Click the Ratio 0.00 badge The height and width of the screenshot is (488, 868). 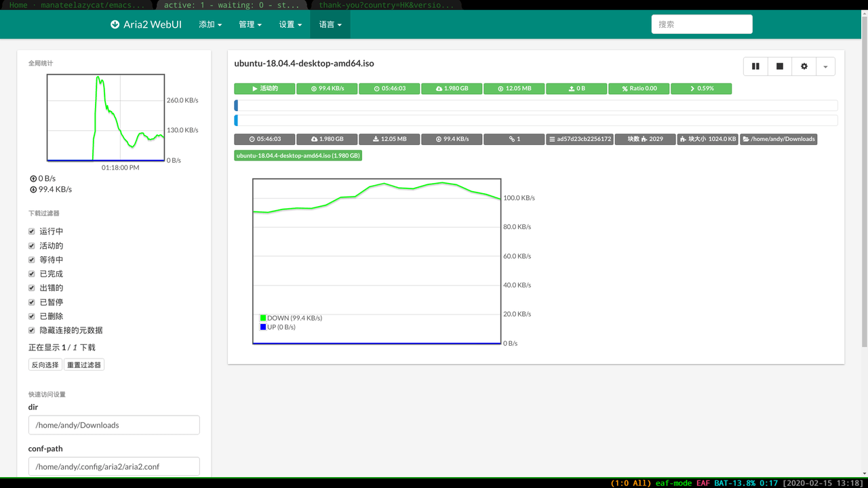pos(639,89)
